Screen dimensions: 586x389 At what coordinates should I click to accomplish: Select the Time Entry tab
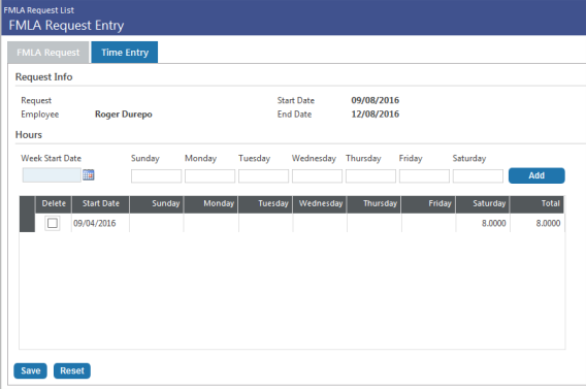pyautogui.click(x=125, y=52)
